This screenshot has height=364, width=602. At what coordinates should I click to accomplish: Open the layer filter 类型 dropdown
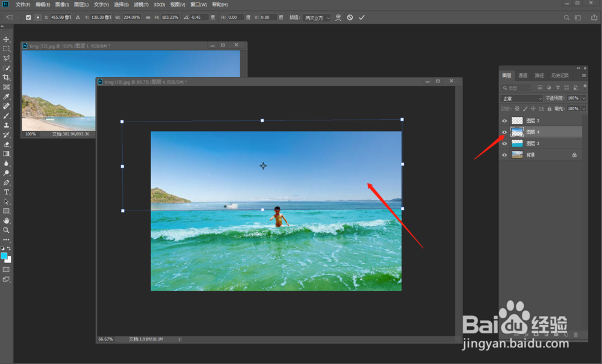[517, 88]
